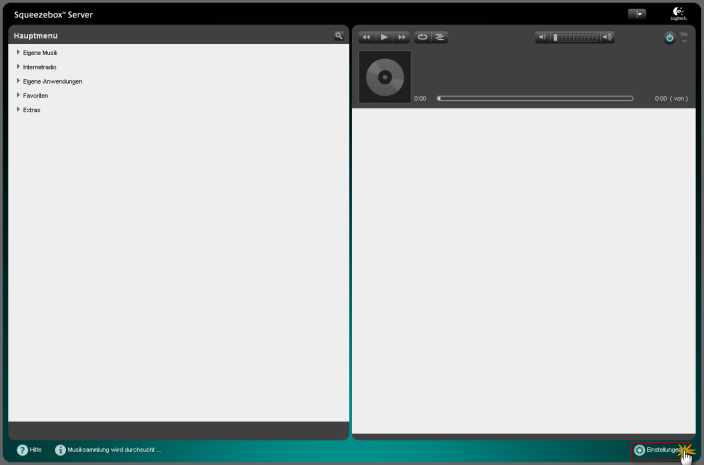704x465 pixels.
Task: Skip to previous track with rewind button
Action: click(366, 37)
